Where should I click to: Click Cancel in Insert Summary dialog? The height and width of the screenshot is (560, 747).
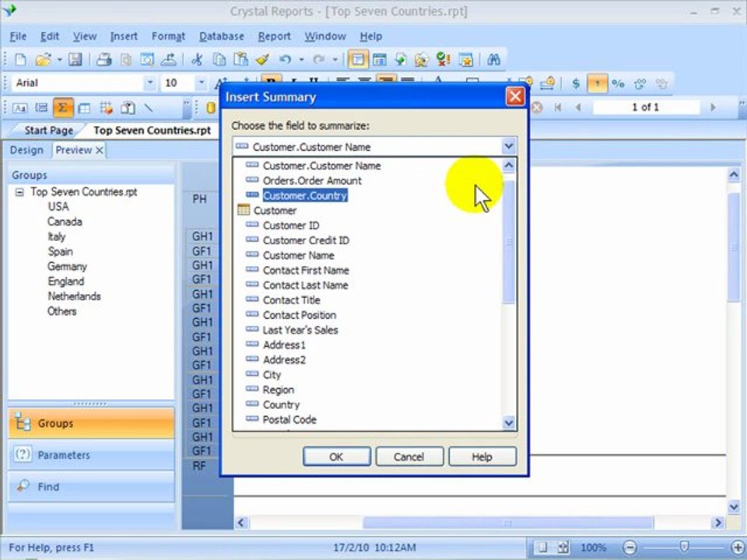[x=409, y=457]
